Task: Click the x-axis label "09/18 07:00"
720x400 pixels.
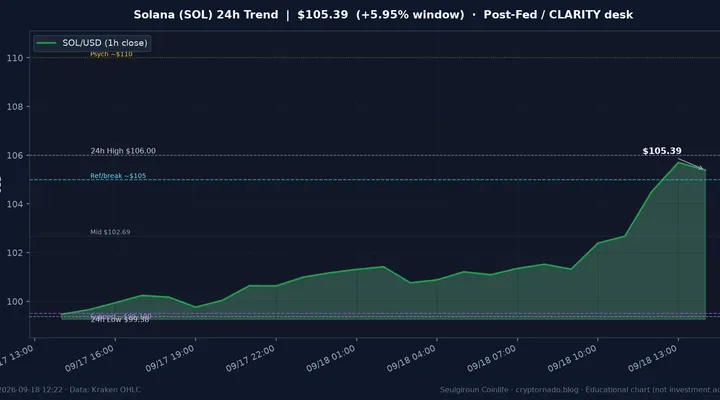Action: 492,359
